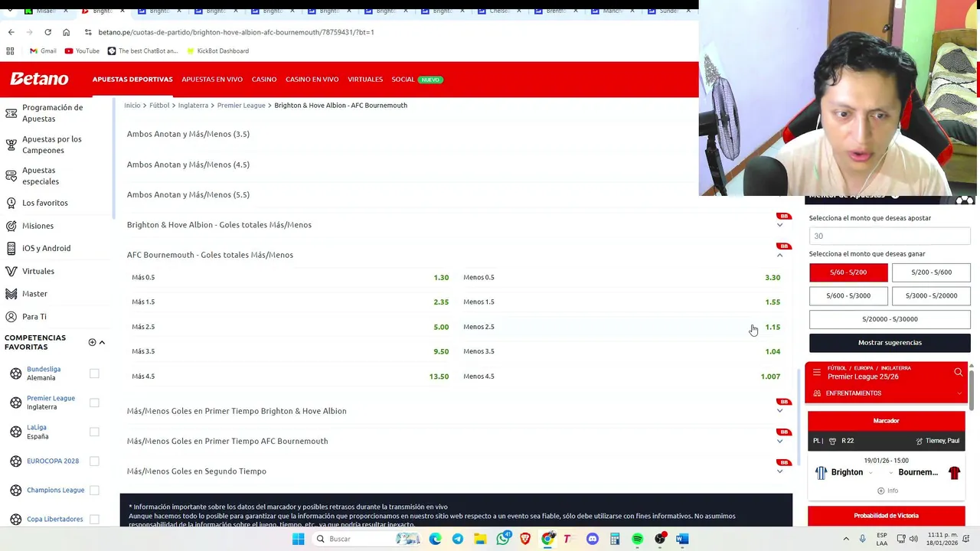980x551 pixels.
Task: Click the Premier League breadcrumb link
Action: (241, 105)
